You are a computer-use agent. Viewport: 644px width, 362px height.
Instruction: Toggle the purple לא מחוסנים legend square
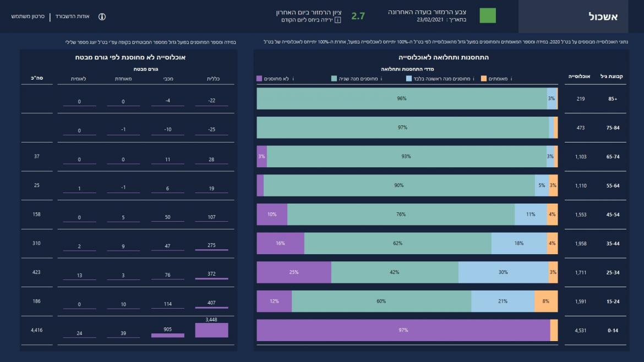[259, 79]
